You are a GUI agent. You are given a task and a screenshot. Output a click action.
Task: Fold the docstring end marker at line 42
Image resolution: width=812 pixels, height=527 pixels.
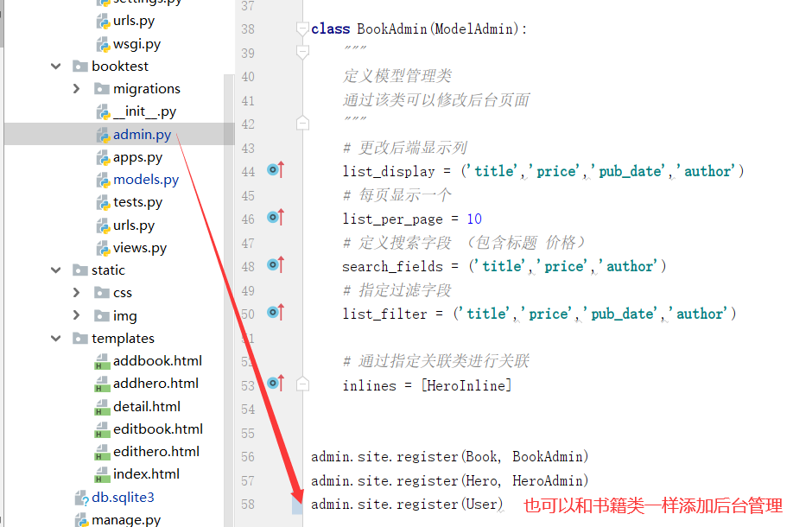point(302,124)
